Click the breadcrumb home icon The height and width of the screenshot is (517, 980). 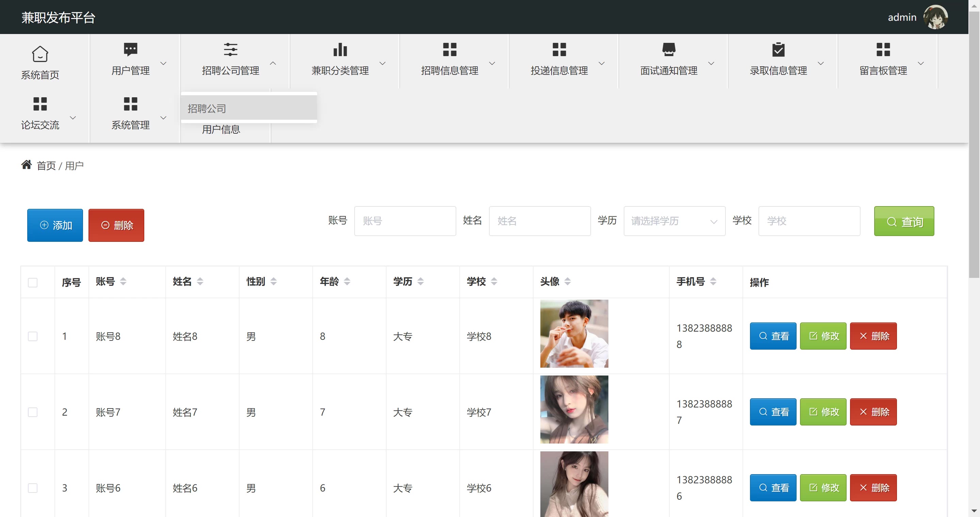pyautogui.click(x=26, y=165)
